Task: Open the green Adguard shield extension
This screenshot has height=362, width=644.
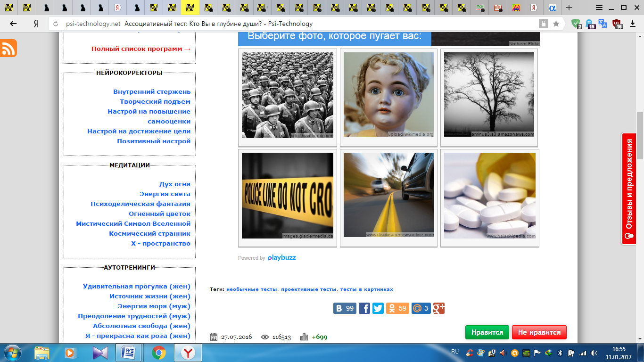Action: (576, 24)
